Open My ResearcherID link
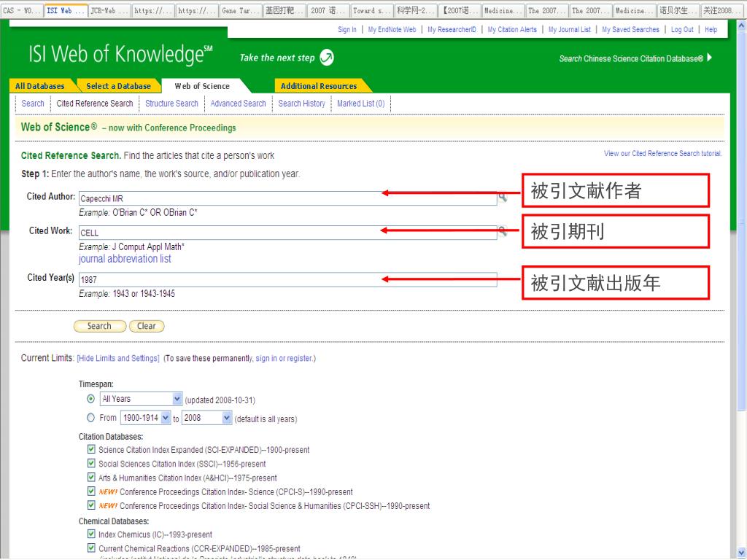Screen dimensions: 747x560 (x=452, y=29)
